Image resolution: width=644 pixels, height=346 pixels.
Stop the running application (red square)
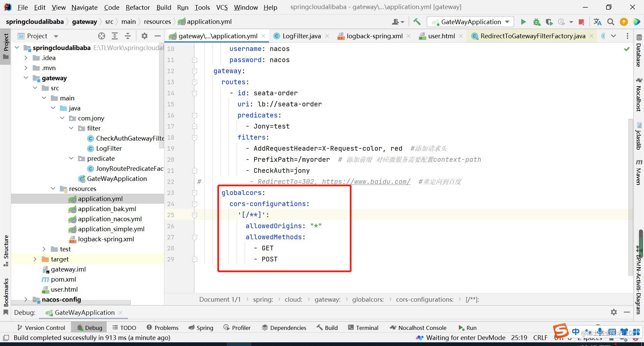tap(581, 22)
